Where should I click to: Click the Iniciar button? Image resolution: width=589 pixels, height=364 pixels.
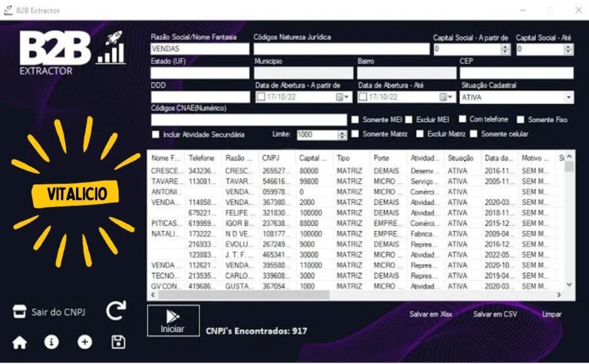pos(173,321)
